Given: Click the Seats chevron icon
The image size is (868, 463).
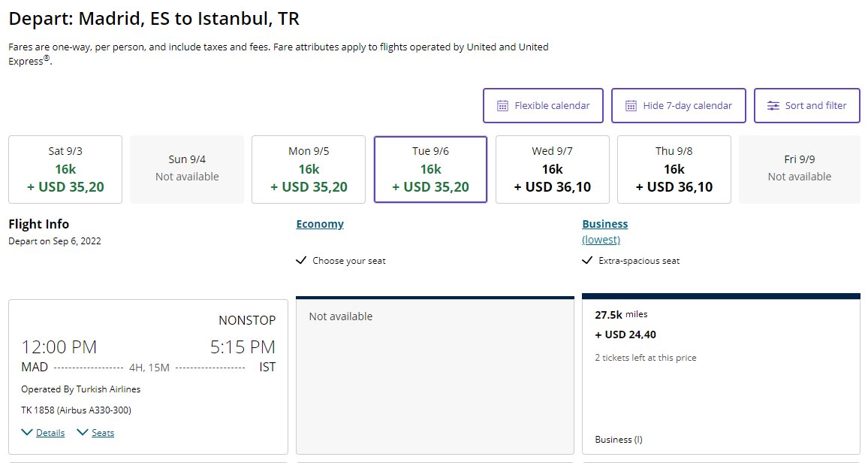Looking at the screenshot, I should click(x=83, y=432).
